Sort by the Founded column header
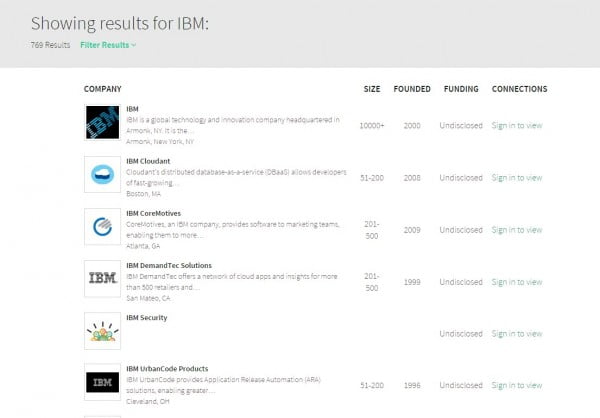The height and width of the screenshot is (418, 600). coord(412,89)
